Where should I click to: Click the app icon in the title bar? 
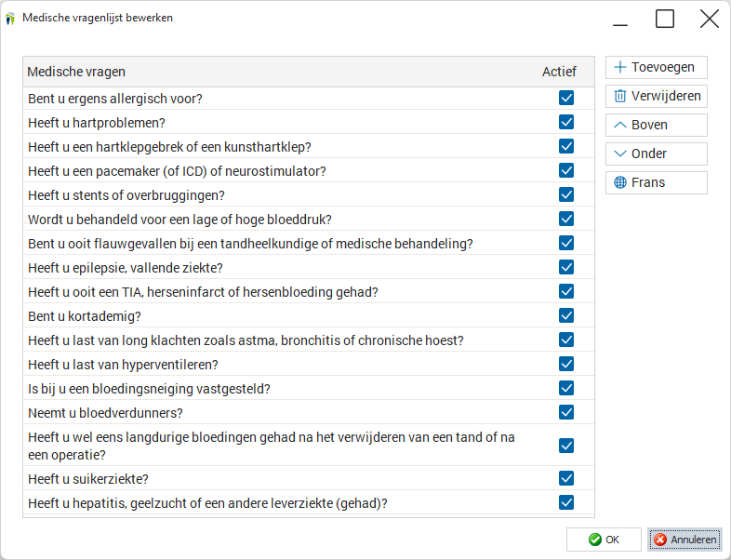(10, 19)
